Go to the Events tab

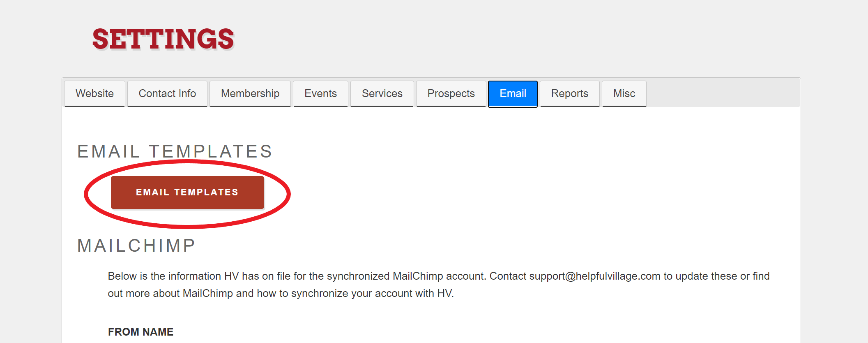click(x=320, y=94)
